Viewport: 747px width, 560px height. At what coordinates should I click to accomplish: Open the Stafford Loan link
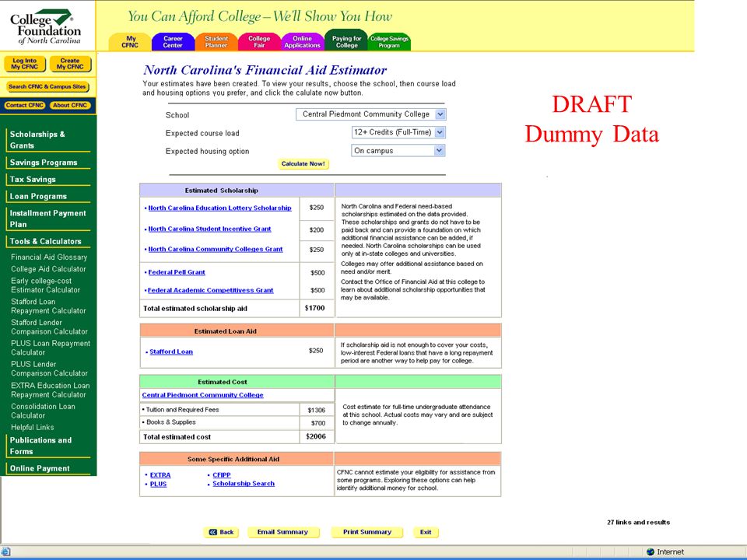[171, 352]
